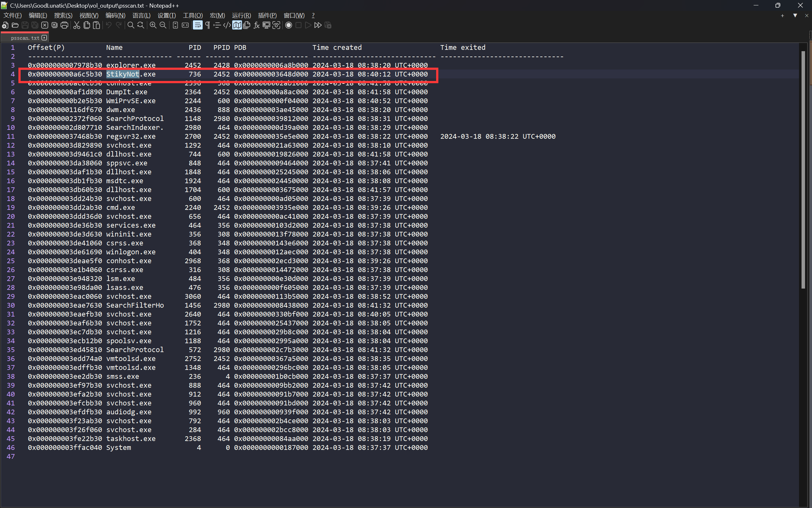Open a file using the folder icon
The image size is (812, 508).
15,25
